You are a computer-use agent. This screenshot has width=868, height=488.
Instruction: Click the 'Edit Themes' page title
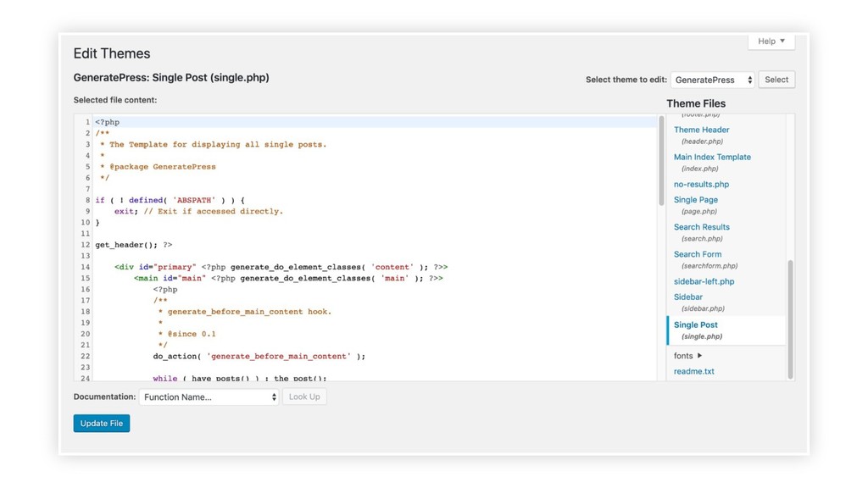tap(112, 53)
